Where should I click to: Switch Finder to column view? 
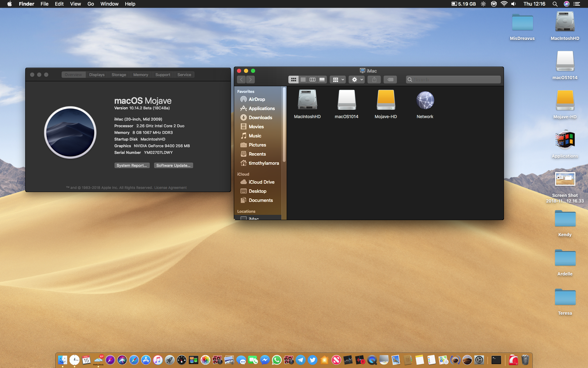[313, 80]
